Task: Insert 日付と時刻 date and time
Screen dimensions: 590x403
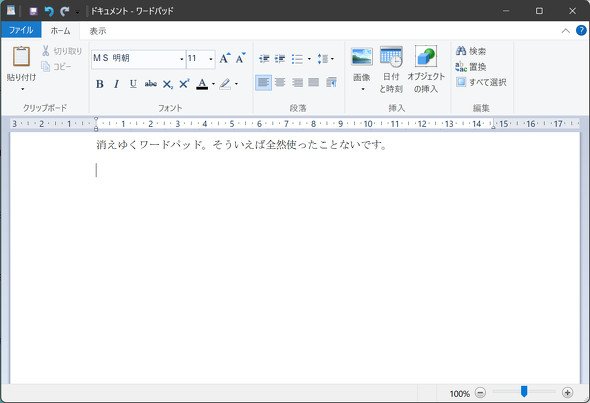Action: (391, 70)
